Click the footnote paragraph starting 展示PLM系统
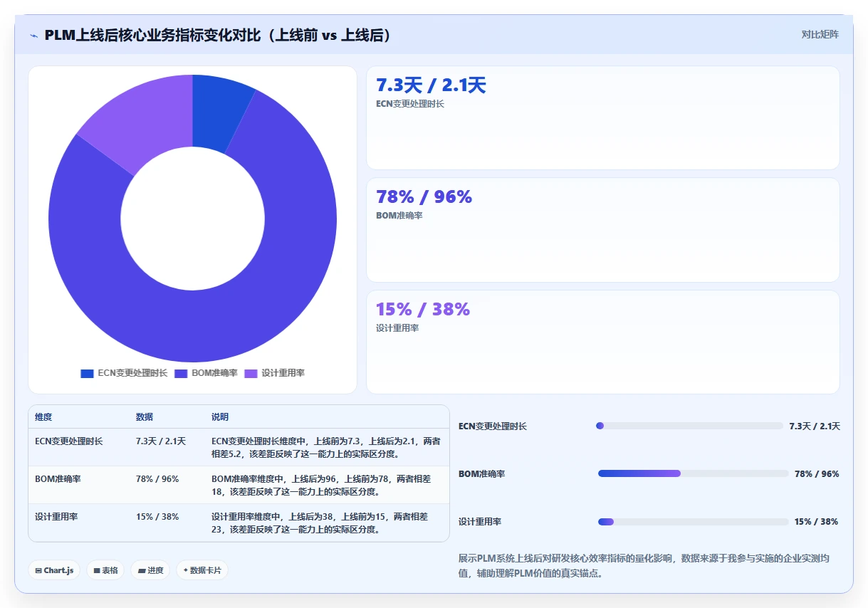Screen dimensions: 868x608 click(644, 566)
